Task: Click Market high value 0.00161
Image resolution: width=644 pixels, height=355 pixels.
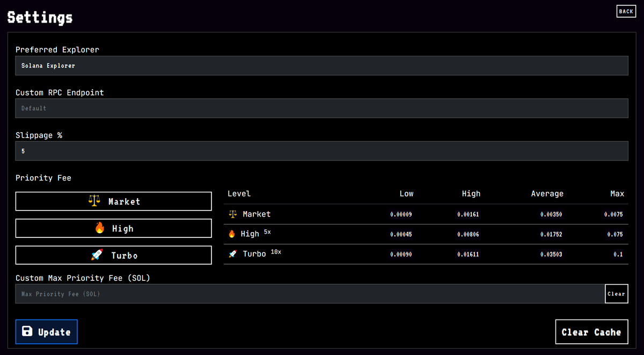Action: click(468, 214)
